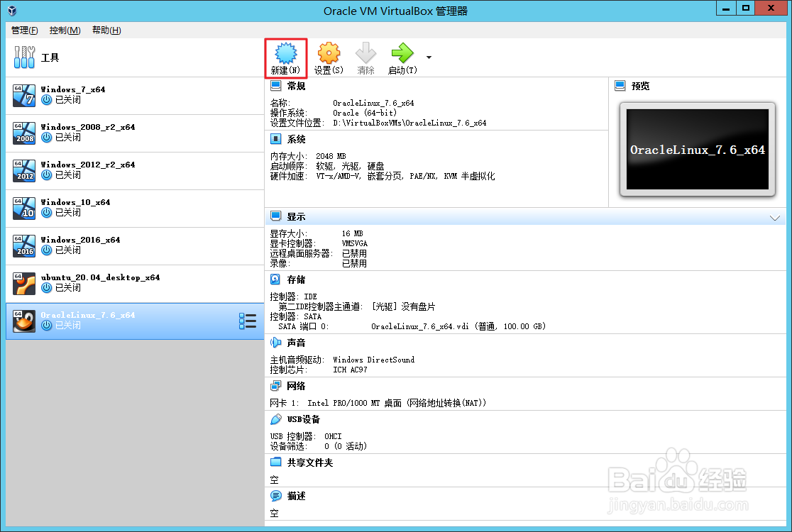Minimize the VirtualBox Manager window

click(726, 8)
